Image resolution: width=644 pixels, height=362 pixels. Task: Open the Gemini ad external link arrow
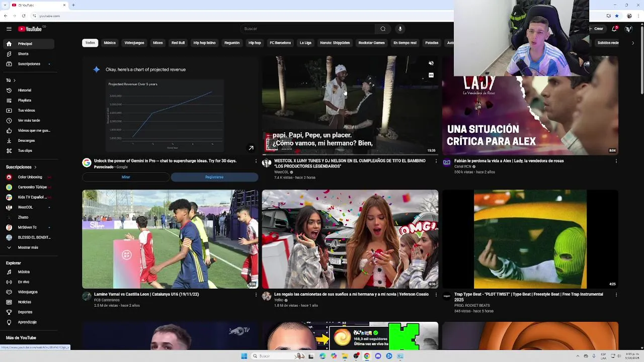(x=251, y=148)
